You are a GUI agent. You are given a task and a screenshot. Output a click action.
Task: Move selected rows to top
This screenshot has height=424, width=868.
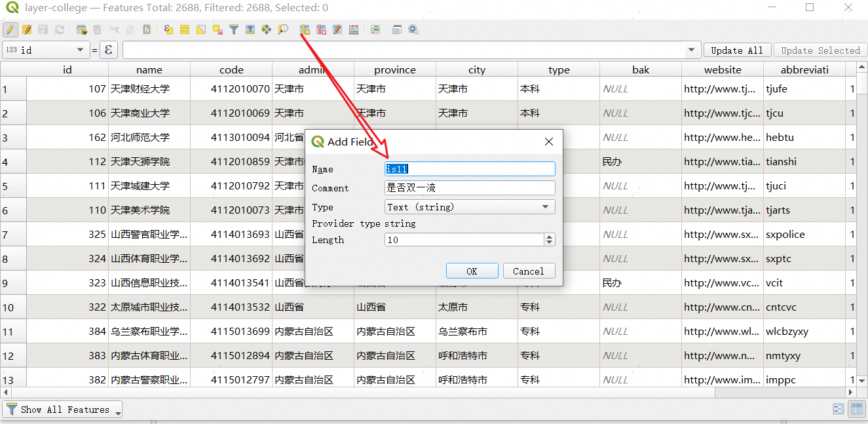point(250,29)
